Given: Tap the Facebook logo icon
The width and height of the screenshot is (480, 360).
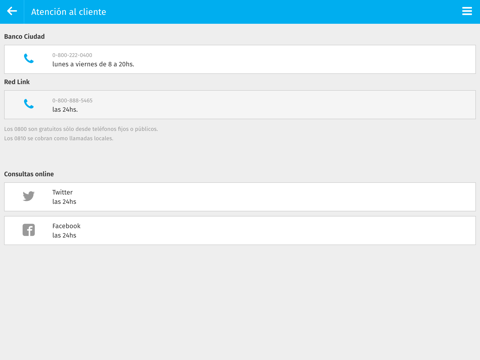Looking at the screenshot, I should click(29, 230).
